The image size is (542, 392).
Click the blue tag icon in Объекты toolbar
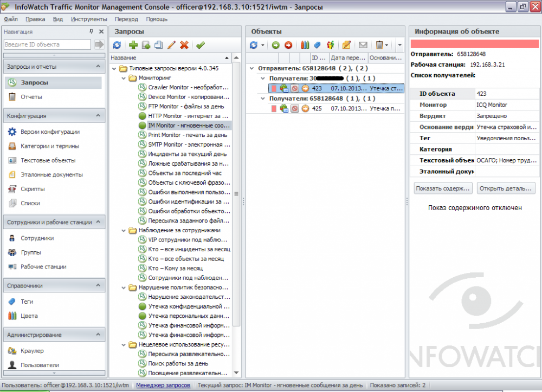[317, 45]
